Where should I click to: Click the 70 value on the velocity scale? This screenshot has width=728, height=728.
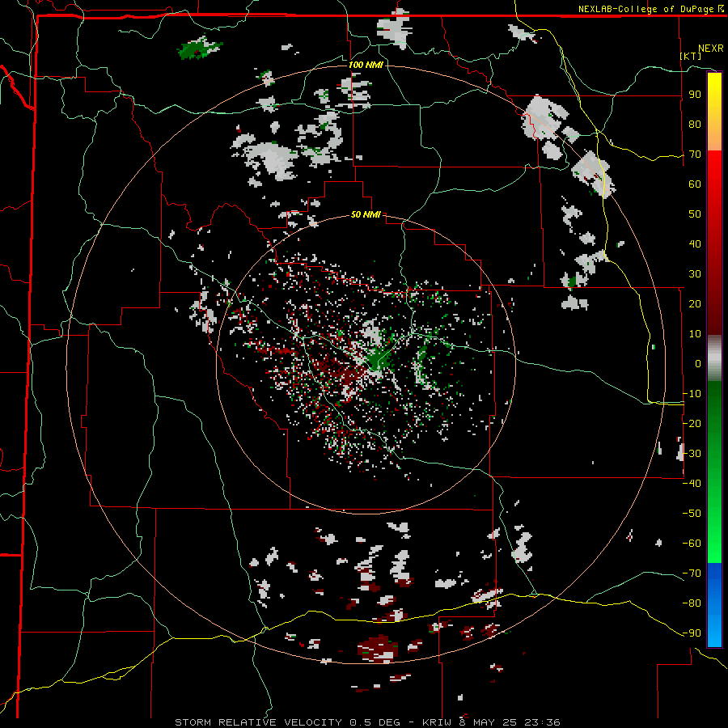[x=695, y=154]
